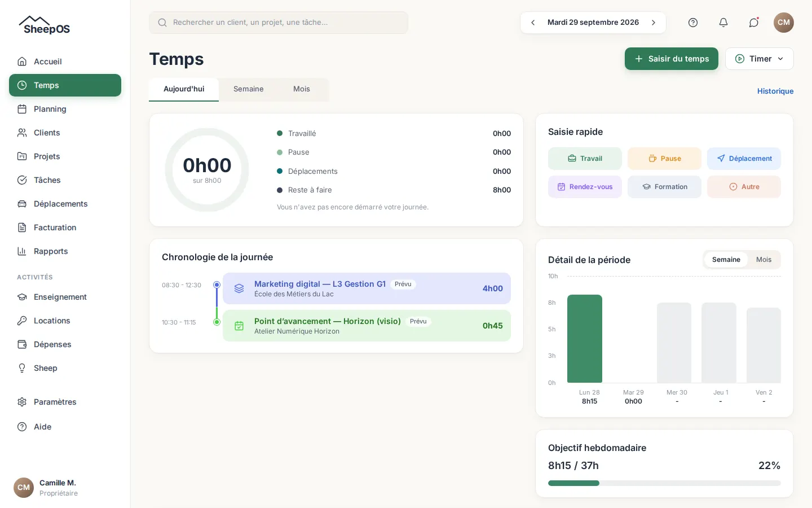Open Locations in the sidebar
Screen dimensions: 812x508
click(x=65, y=321)
